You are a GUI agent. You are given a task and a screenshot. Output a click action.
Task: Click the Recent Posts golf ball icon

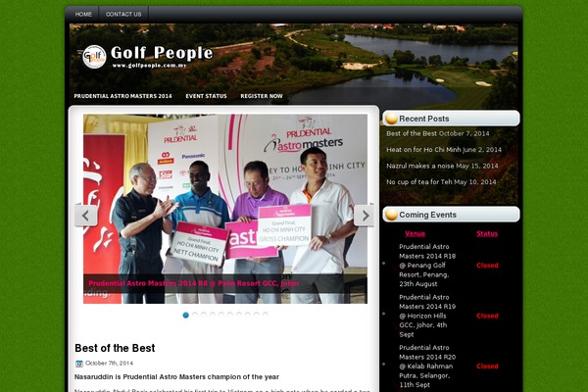click(391, 119)
